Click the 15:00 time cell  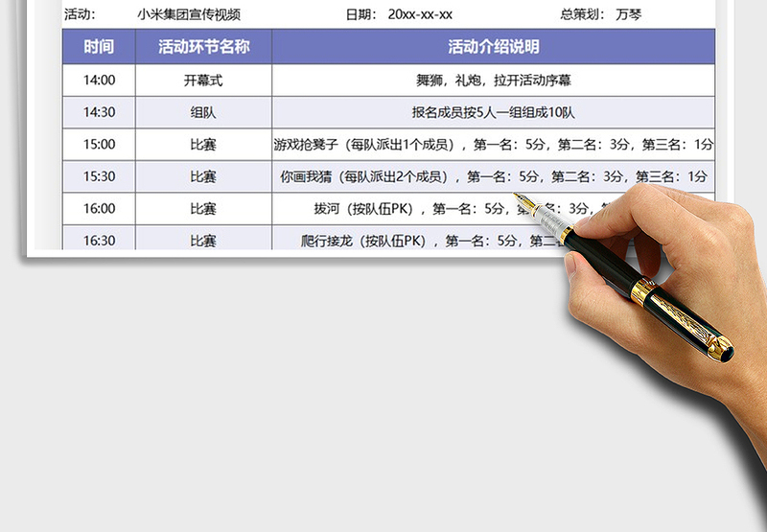(x=99, y=145)
